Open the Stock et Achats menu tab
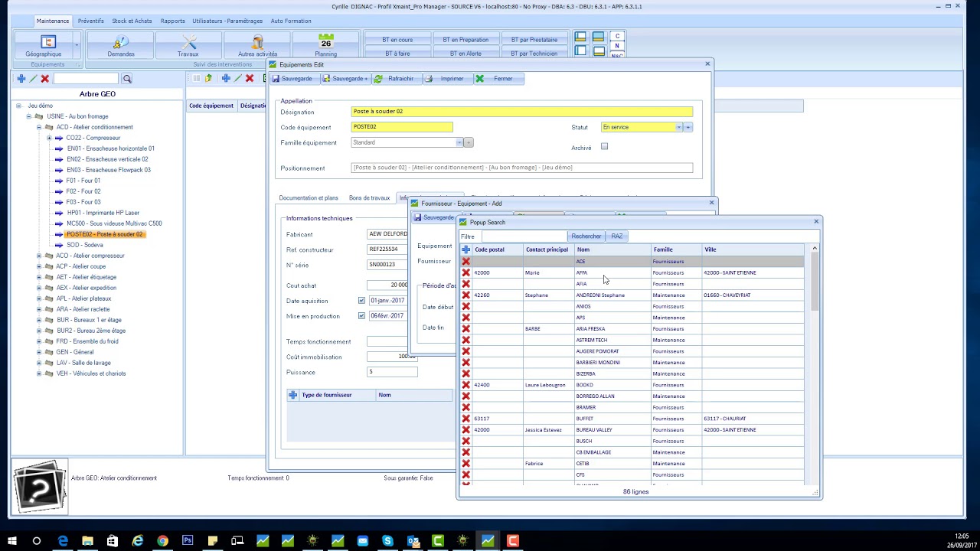This screenshot has width=980, height=551. (132, 21)
